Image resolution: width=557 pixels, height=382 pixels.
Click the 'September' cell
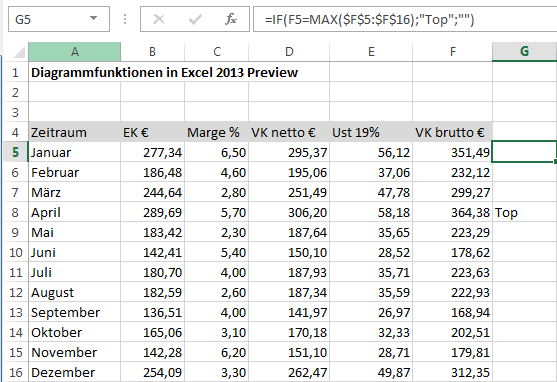pyautogui.click(x=75, y=312)
